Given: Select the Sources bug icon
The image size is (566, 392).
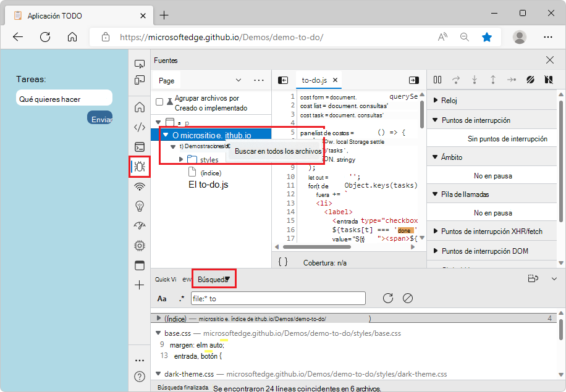Looking at the screenshot, I should pyautogui.click(x=139, y=166).
